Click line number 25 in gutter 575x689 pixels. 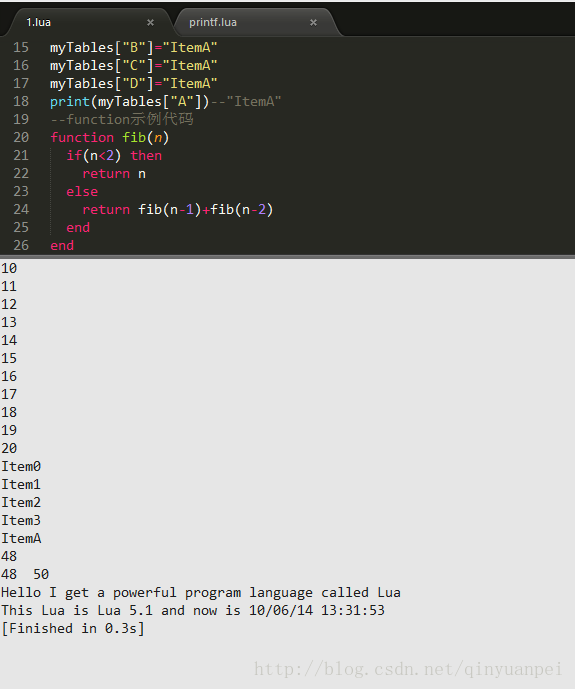click(21, 228)
